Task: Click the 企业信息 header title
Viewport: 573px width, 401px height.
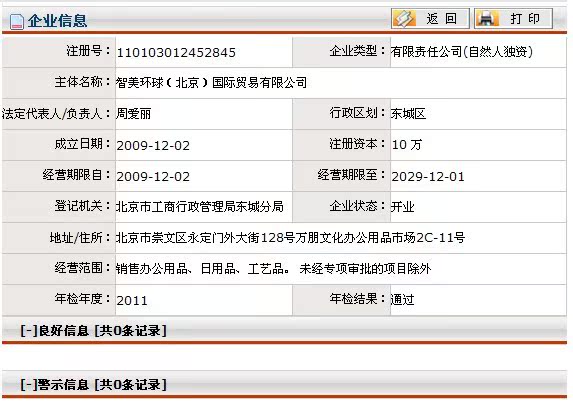Action: tap(57, 20)
